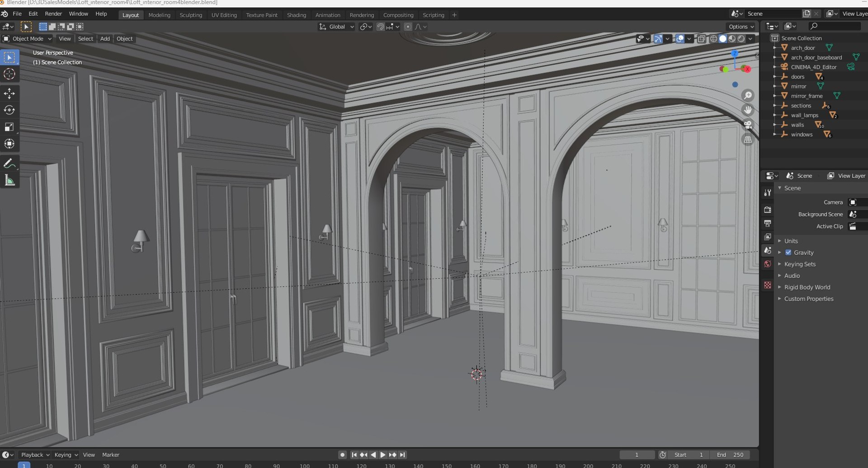
Task: Click the Marker menu in timeline
Action: point(111,455)
